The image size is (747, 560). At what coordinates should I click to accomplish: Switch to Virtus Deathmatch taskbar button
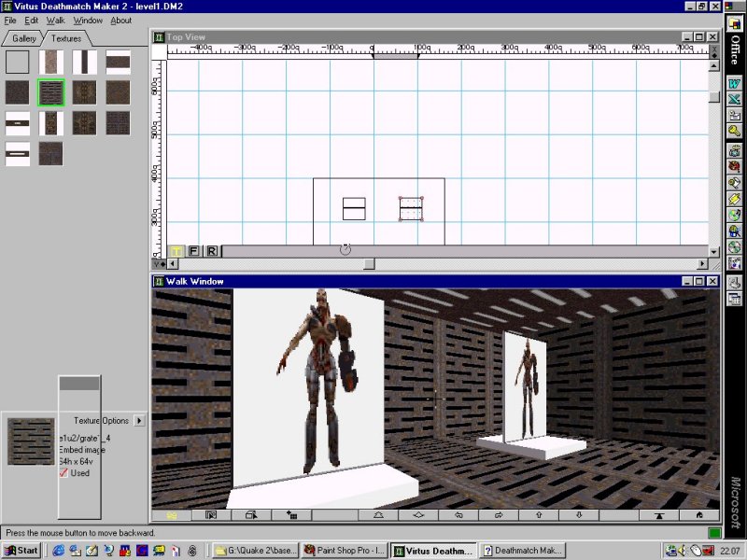click(x=433, y=551)
